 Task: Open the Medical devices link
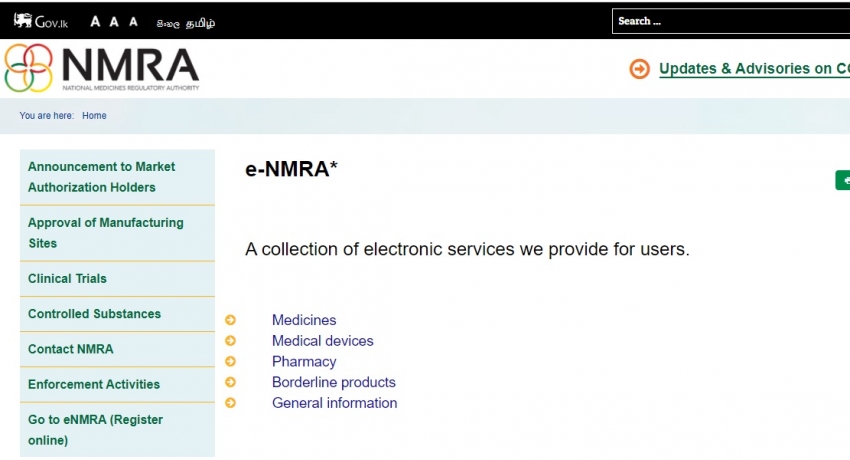(323, 341)
